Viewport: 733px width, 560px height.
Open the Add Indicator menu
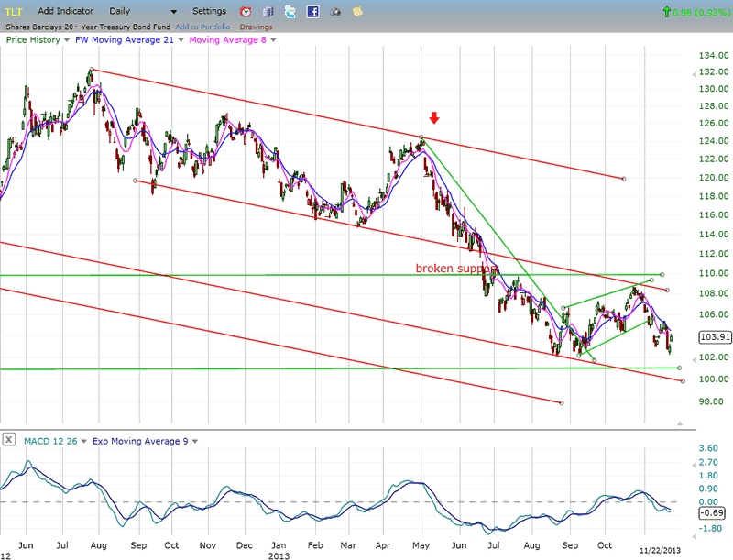(68, 11)
